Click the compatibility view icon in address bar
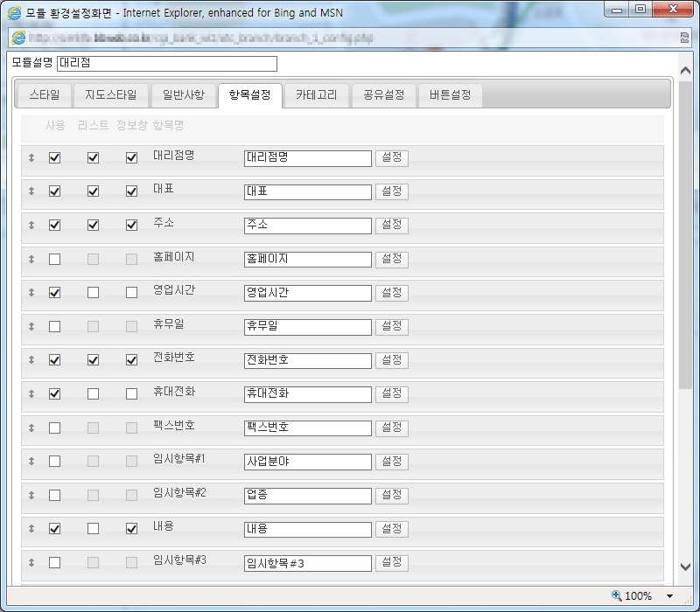Screen dimensions: 700x612 (684, 38)
